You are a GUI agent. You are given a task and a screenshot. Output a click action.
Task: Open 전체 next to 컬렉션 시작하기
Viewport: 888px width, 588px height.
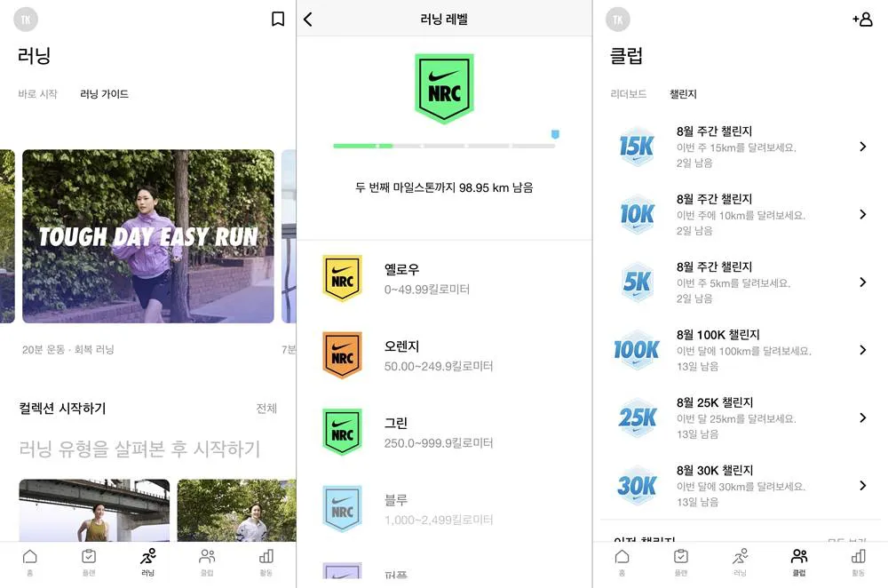(x=266, y=409)
